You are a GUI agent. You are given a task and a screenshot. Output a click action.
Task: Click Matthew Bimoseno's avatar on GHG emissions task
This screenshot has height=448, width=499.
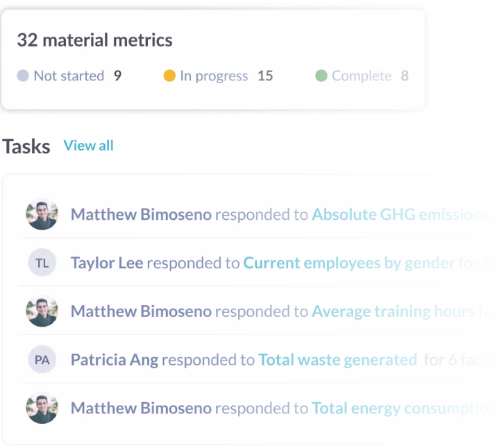[x=42, y=214]
